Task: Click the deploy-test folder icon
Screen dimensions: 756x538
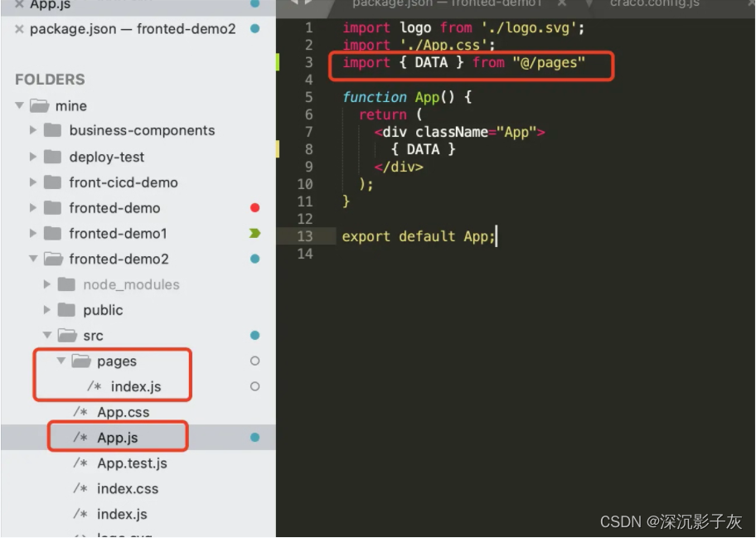Action: (52, 157)
